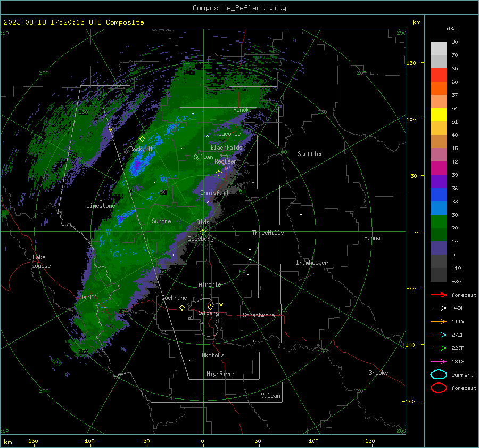Click the Stettler town label
Viewport: 479px width, 448px height.
click(x=310, y=154)
